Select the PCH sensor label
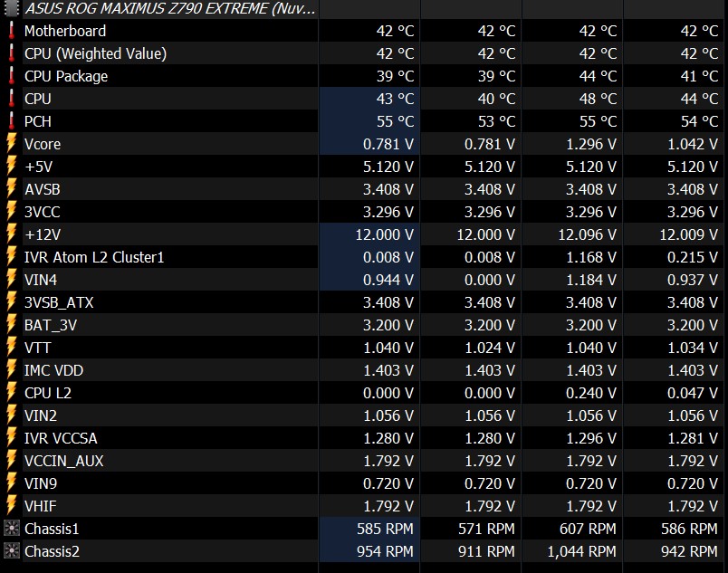The width and height of the screenshot is (728, 573). click(38, 121)
